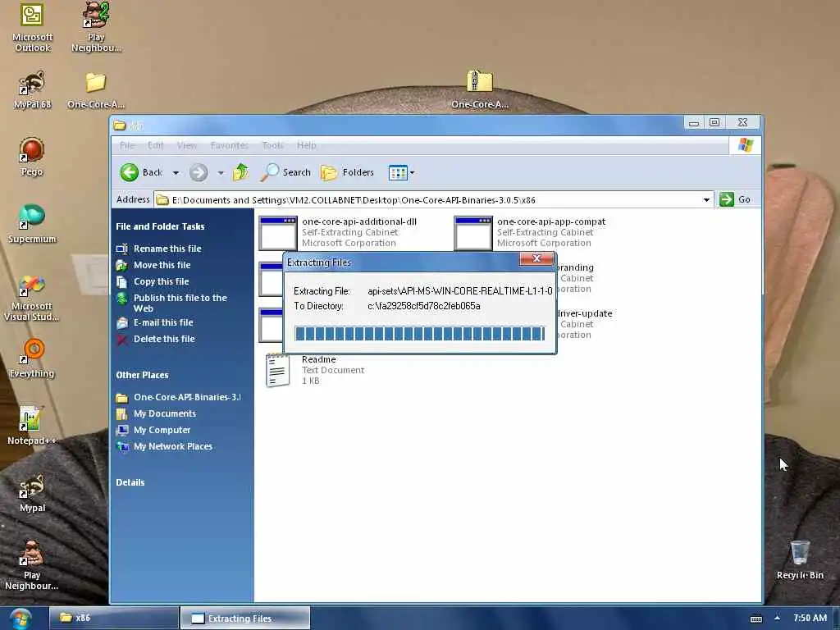The height and width of the screenshot is (630, 840).
Task: Open the View menu
Action: tap(187, 146)
